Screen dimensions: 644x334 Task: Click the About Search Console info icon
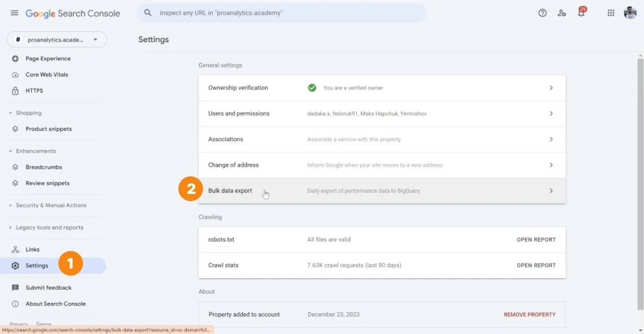tap(15, 304)
